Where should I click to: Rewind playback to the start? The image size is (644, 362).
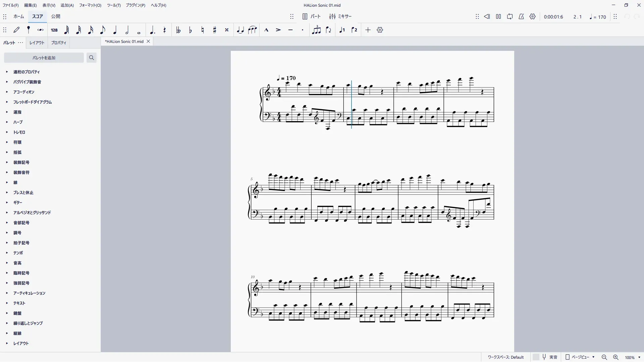pyautogui.click(x=487, y=16)
